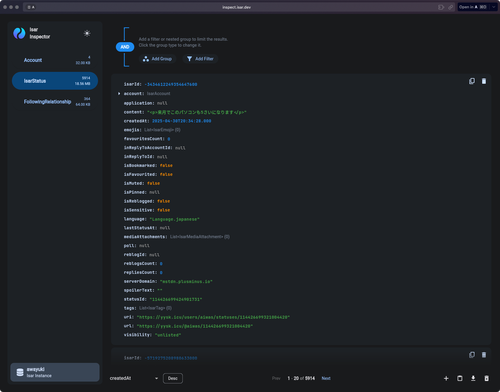The image size is (500, 392).
Task: Click the isSensitive false value
Action: (x=164, y=210)
